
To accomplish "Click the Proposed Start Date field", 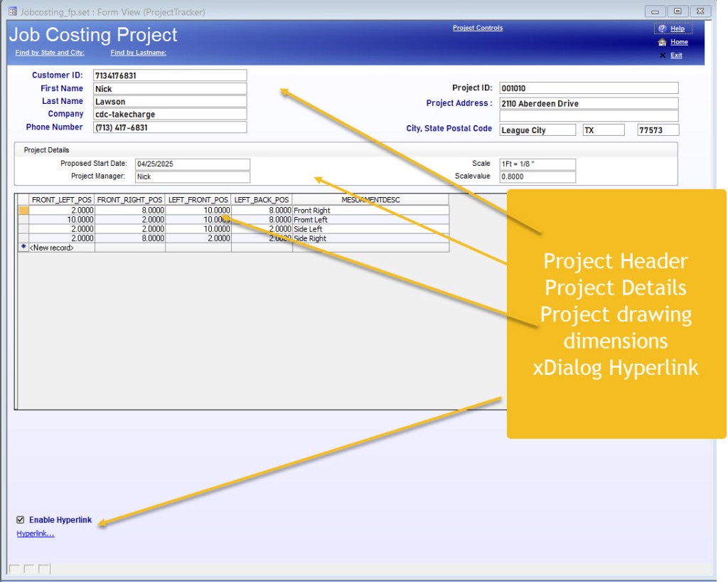I will pyautogui.click(x=192, y=164).
